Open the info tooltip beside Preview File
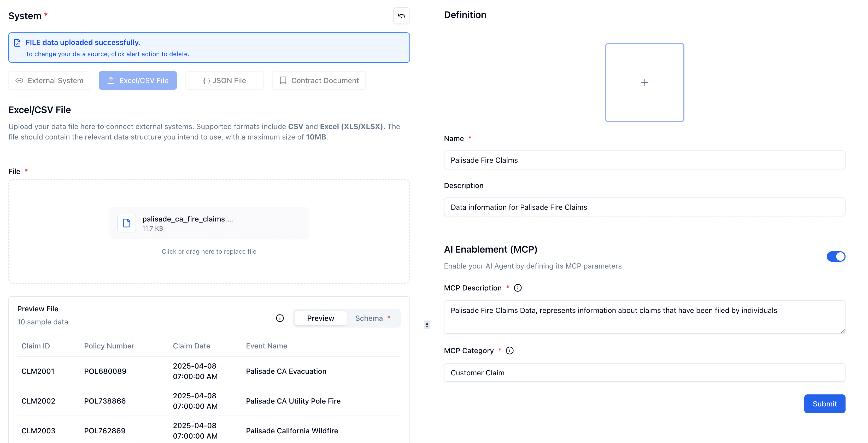The image size is (868, 443). pyautogui.click(x=280, y=318)
